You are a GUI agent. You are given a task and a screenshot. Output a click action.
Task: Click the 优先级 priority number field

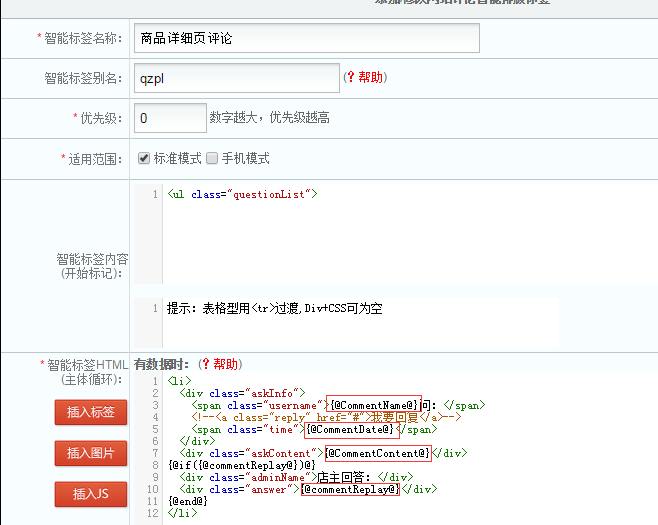pyautogui.click(x=169, y=118)
